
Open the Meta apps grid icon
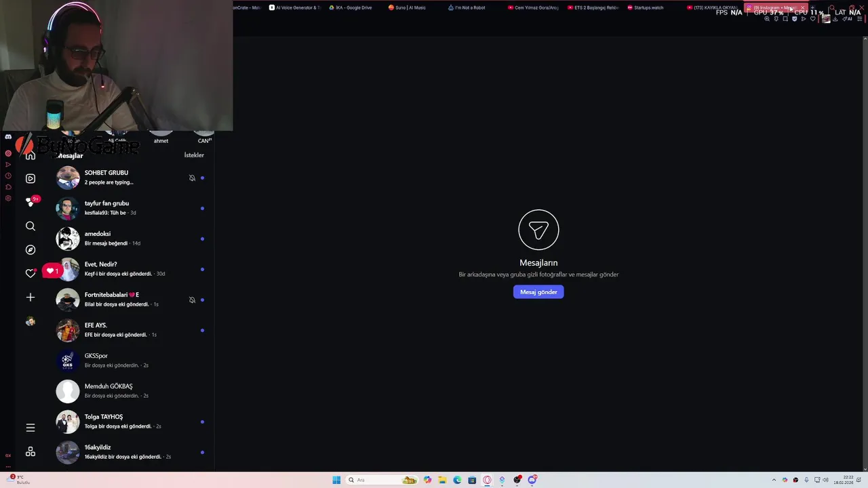pos(31,452)
